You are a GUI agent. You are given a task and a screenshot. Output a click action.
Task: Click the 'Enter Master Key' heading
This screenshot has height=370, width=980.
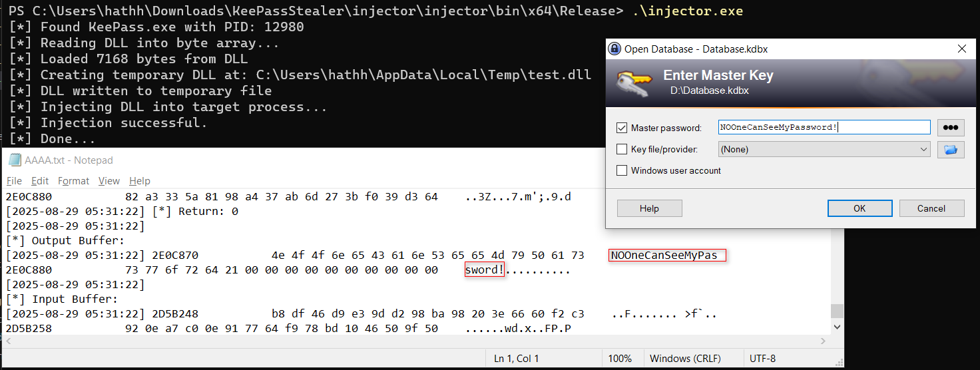(x=718, y=75)
